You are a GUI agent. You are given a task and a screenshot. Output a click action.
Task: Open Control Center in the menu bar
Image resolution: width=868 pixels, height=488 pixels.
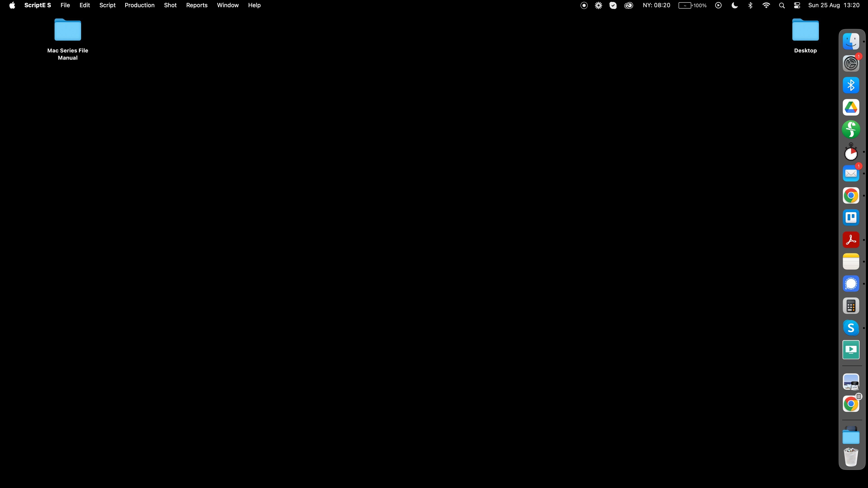pyautogui.click(x=797, y=5)
